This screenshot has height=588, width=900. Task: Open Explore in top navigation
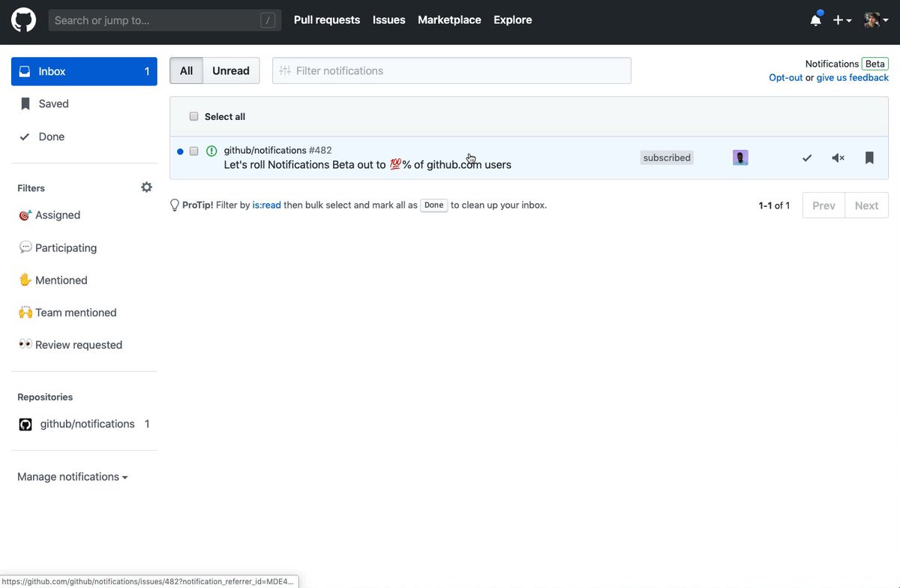point(513,20)
